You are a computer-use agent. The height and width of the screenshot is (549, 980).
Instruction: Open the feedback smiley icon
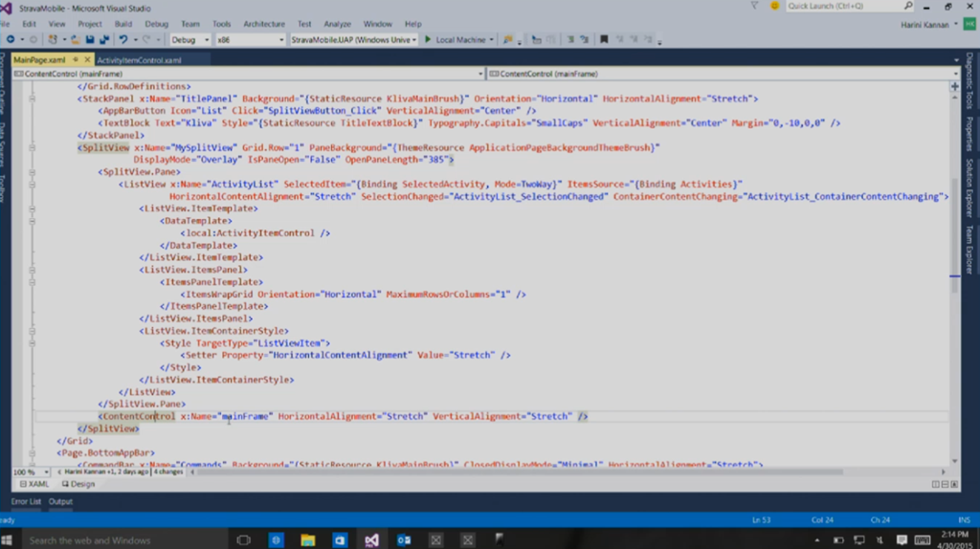click(x=774, y=6)
